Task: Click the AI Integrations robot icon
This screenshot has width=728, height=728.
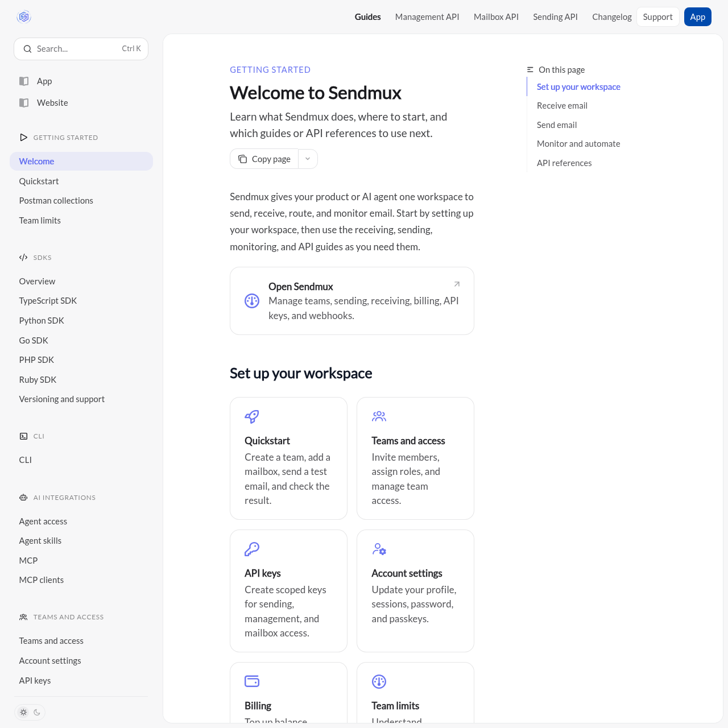Action: [23, 498]
